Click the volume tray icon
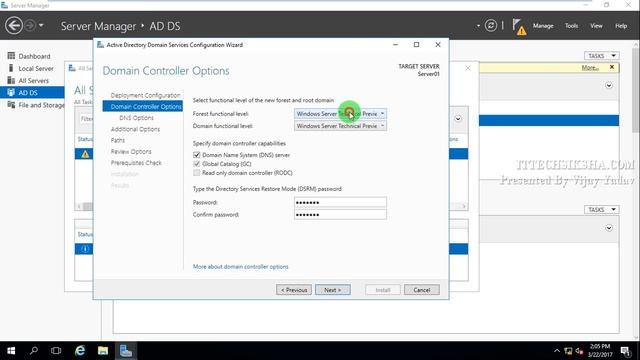640x360 pixels. coord(579,351)
